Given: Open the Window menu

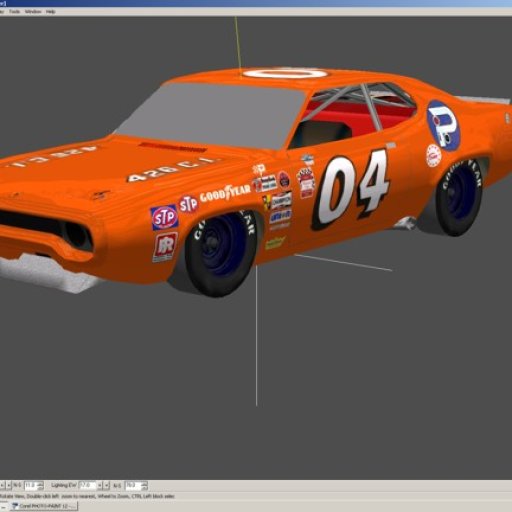Looking at the screenshot, I should (33, 12).
